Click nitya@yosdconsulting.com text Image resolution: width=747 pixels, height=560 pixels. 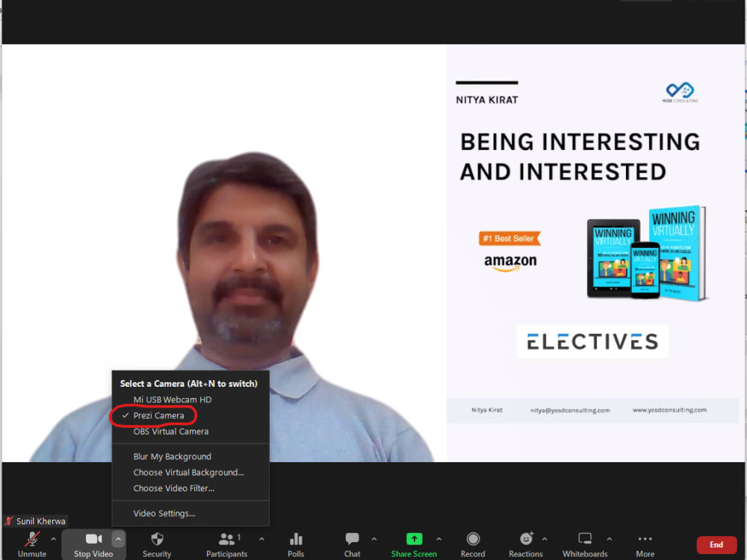coord(570,410)
